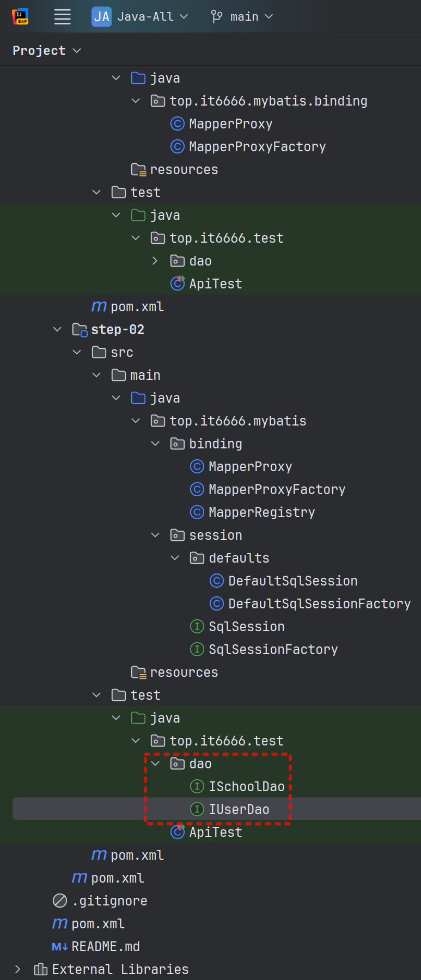Select the IUserDao interface file

[239, 810]
